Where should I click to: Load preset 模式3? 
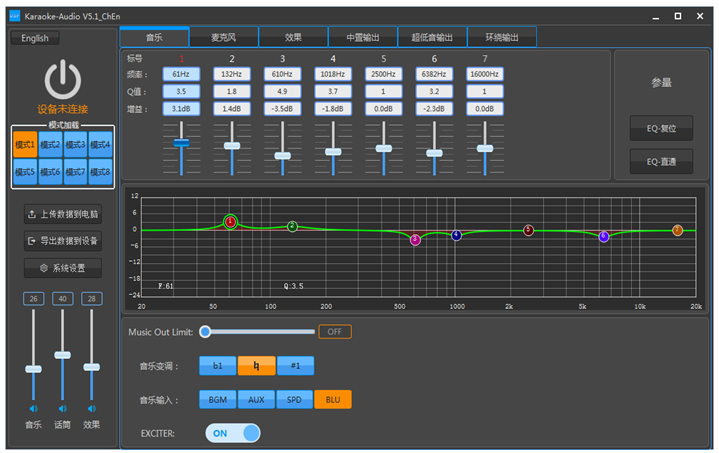(x=75, y=145)
